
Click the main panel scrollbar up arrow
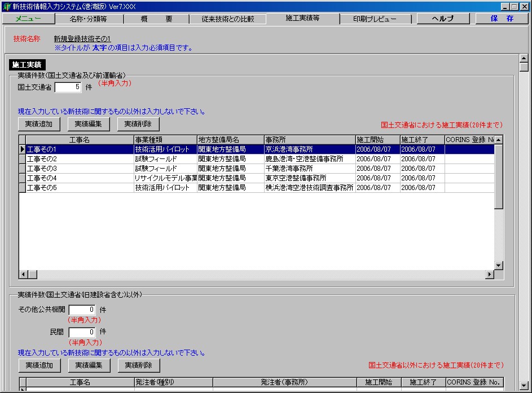pyautogui.click(x=524, y=58)
